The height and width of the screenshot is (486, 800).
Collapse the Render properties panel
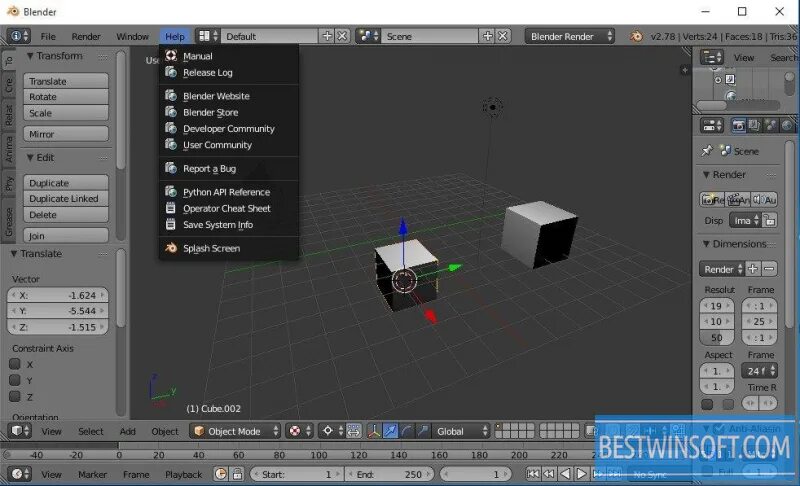[x=707, y=175]
